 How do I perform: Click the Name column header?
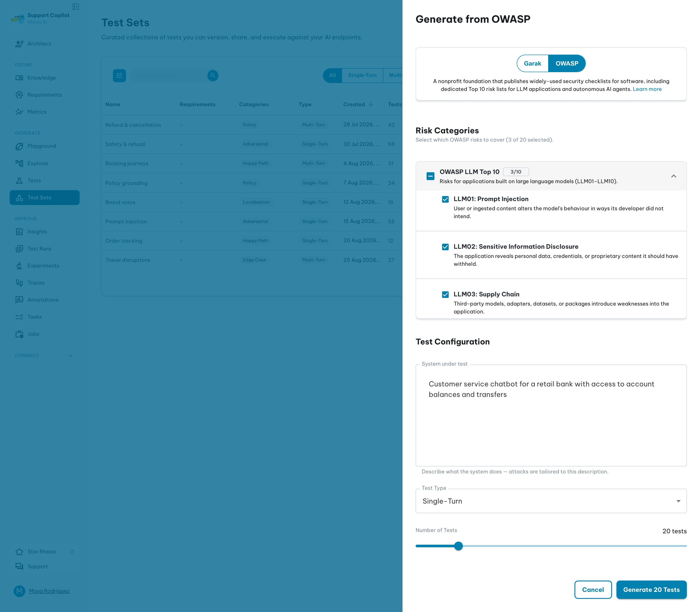point(113,104)
